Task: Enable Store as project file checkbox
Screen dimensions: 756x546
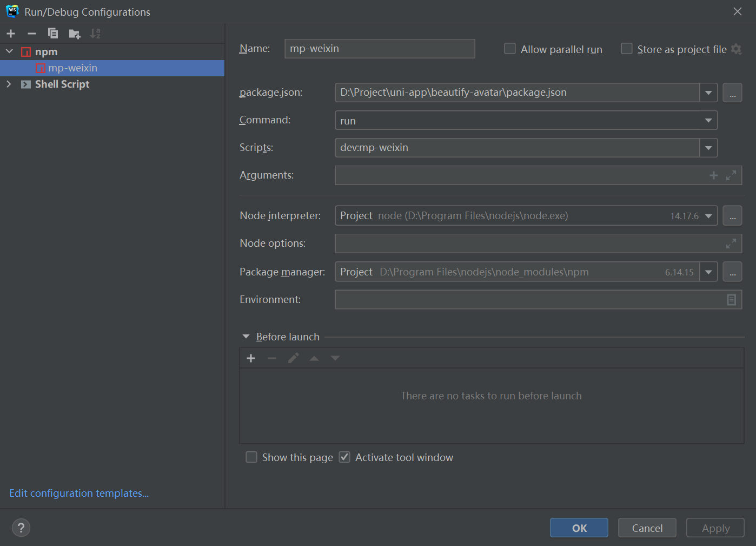Action: (x=627, y=49)
